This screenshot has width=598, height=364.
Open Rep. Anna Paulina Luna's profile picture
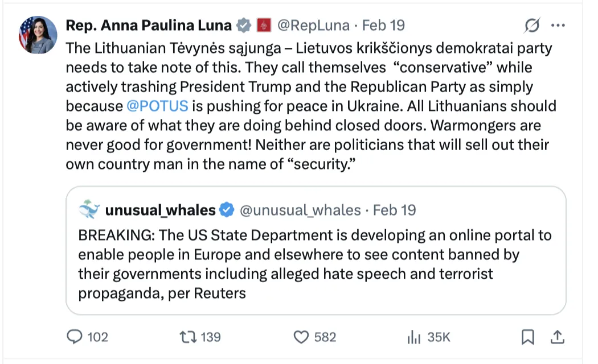tap(38, 35)
